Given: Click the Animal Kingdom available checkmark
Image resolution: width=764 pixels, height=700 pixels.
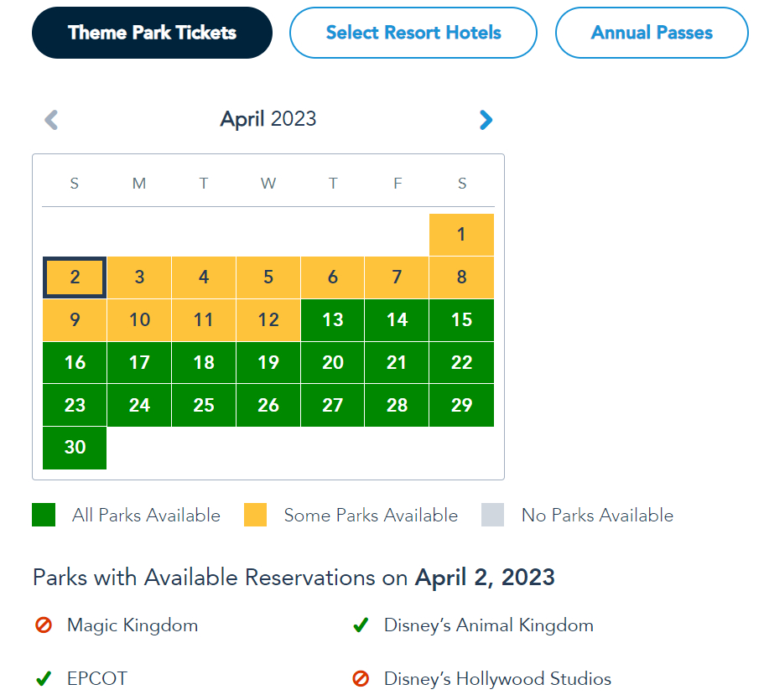Looking at the screenshot, I should tap(361, 625).
